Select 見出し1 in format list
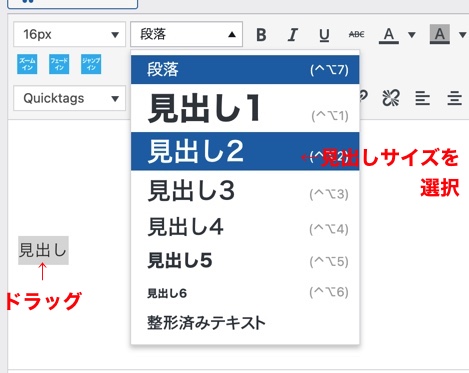469x373 pixels. (245, 108)
